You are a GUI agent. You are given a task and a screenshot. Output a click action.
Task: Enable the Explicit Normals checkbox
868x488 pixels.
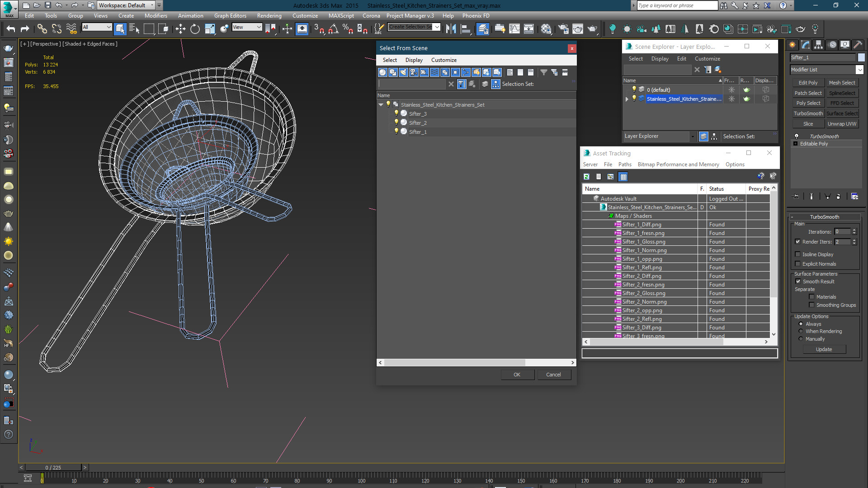point(798,264)
